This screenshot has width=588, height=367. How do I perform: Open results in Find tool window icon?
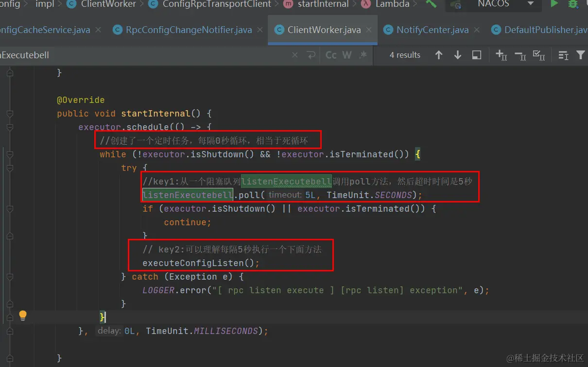click(x=477, y=55)
